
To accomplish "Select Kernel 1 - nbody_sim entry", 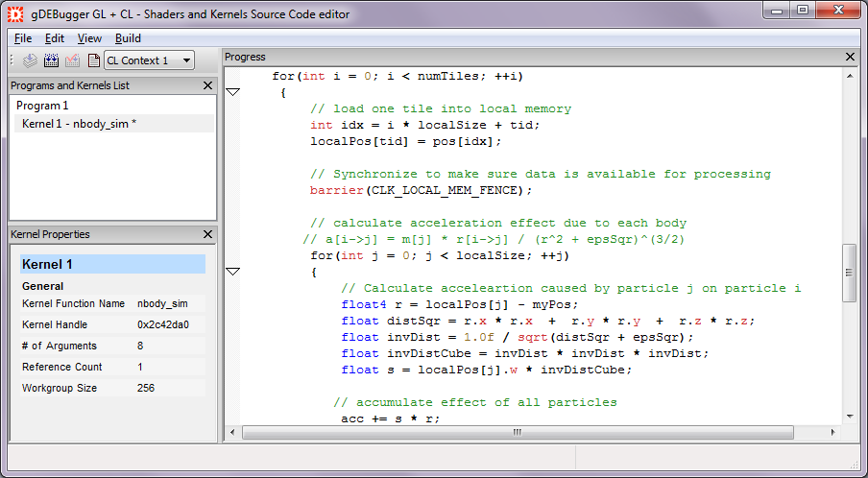I will tap(79, 124).
